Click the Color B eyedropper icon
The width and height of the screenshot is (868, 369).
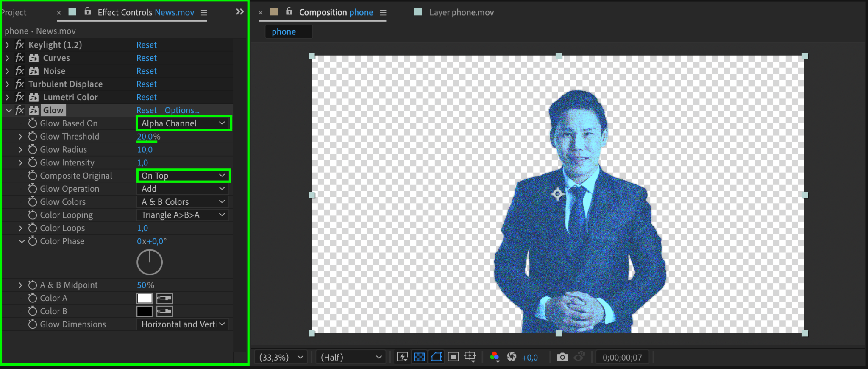point(164,311)
